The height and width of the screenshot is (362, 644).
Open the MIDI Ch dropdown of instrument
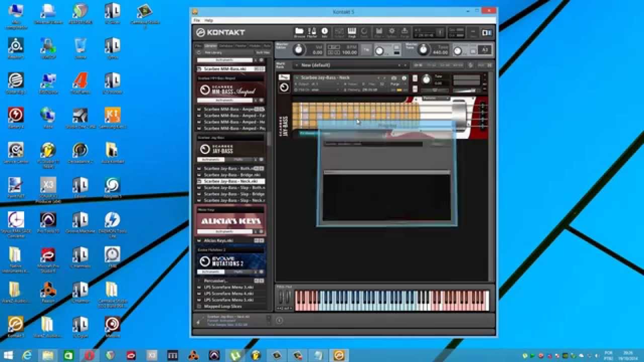316,90
